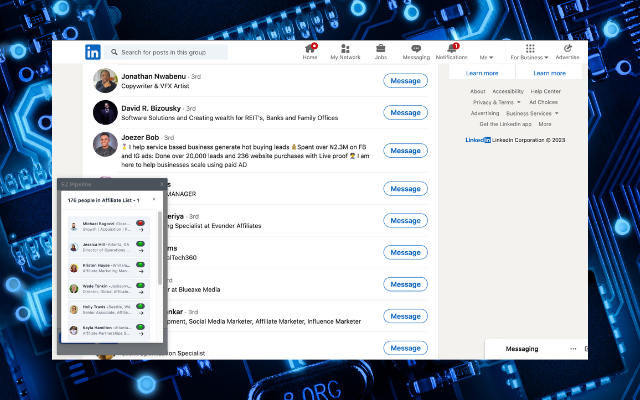Click the EZ Pipeline list scrollbar
Screen dimensions: 640x400
pyautogui.click(x=160, y=248)
